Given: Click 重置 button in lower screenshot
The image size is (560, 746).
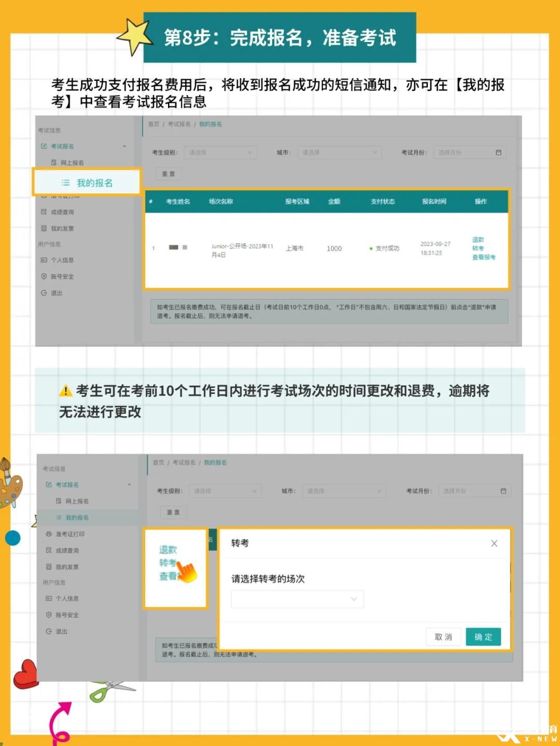Looking at the screenshot, I should pos(173,513).
